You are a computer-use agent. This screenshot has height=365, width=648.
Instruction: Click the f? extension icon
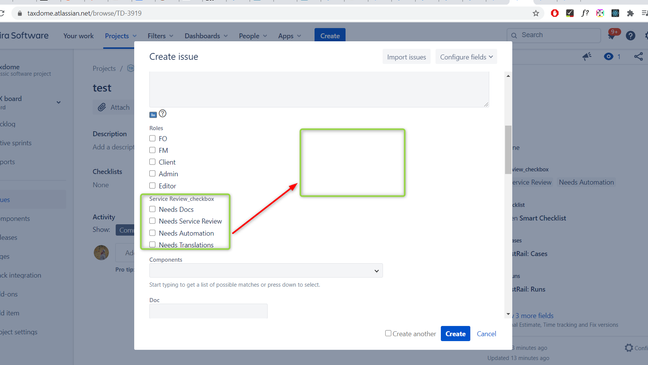[585, 13]
